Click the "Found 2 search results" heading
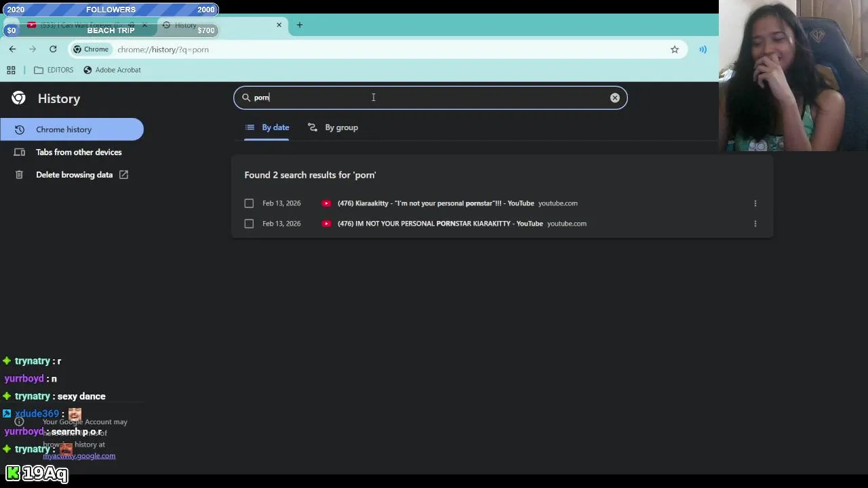Image resolution: width=868 pixels, height=488 pixels. click(310, 175)
